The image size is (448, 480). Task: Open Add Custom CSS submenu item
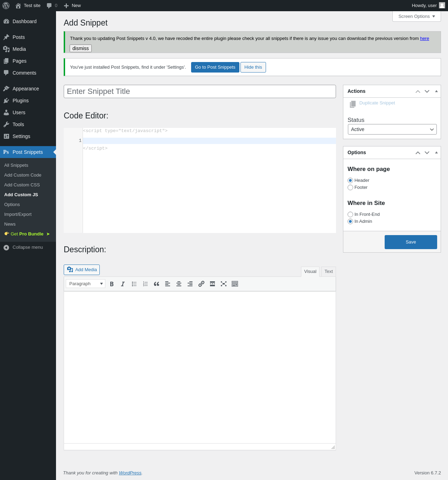pos(22,185)
